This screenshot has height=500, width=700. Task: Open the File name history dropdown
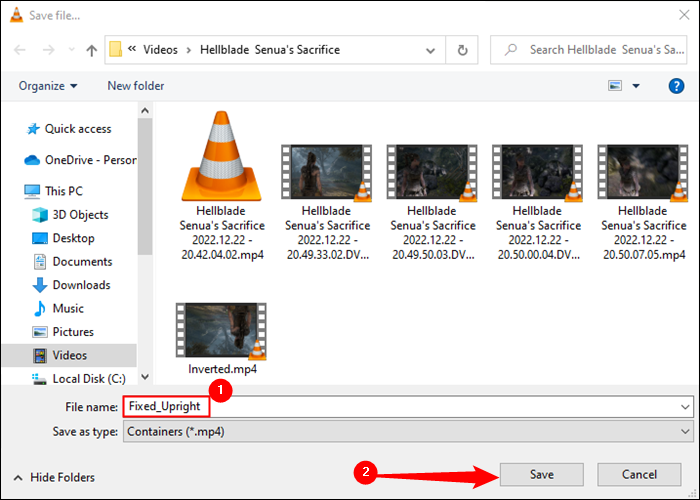pyautogui.click(x=684, y=407)
